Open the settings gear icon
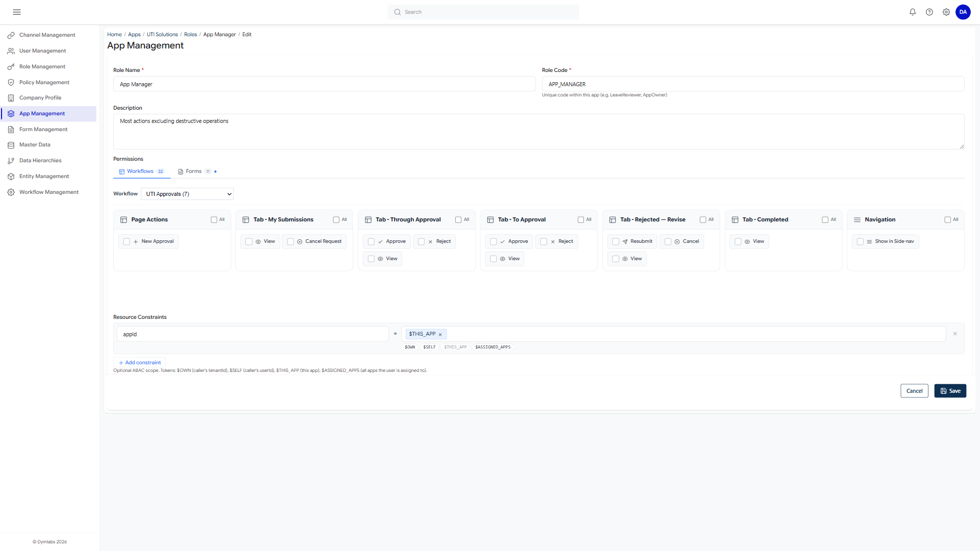The height and width of the screenshot is (551, 980). tap(946, 12)
